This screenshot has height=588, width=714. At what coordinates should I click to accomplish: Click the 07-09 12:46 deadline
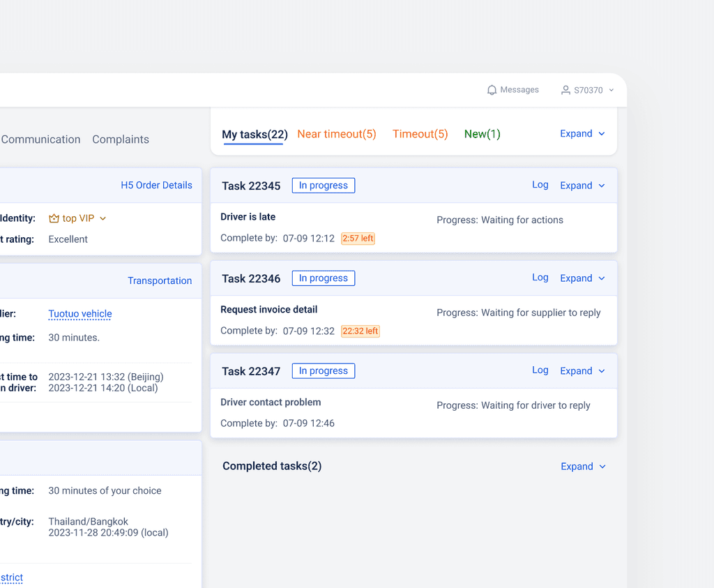[x=309, y=423]
